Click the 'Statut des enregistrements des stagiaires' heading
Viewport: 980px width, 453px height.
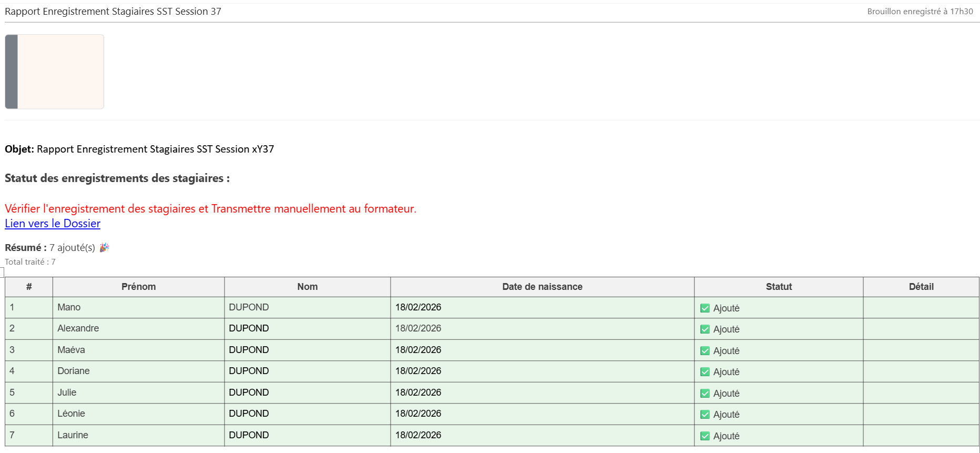(x=117, y=178)
